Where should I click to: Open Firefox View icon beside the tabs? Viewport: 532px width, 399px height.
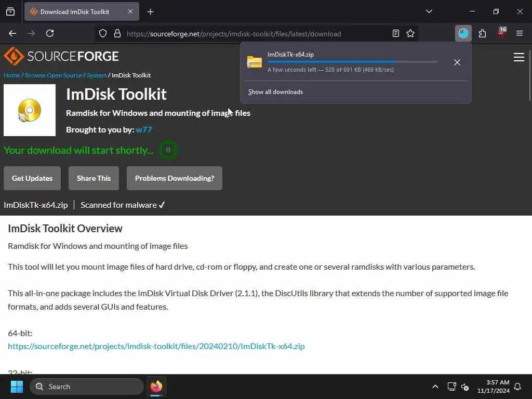tap(10, 11)
